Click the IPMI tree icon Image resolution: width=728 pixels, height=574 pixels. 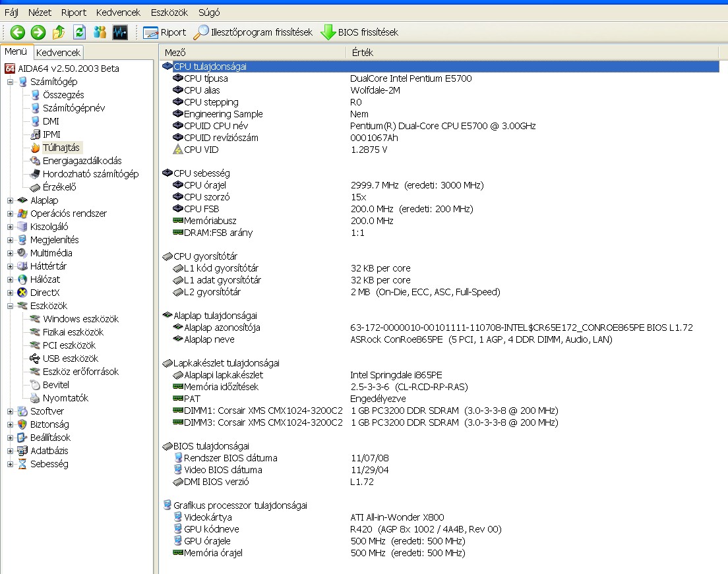[x=36, y=134]
